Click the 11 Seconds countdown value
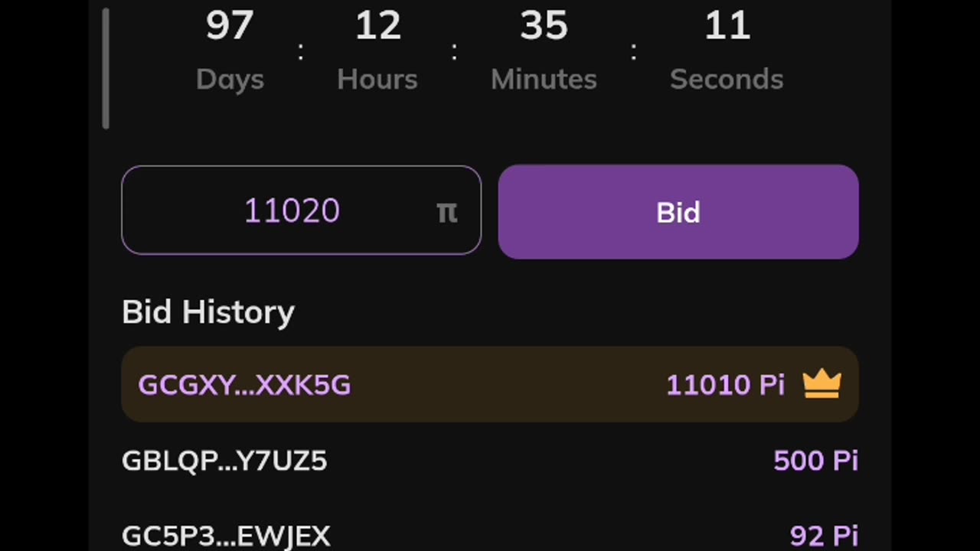980x551 pixels. (727, 25)
